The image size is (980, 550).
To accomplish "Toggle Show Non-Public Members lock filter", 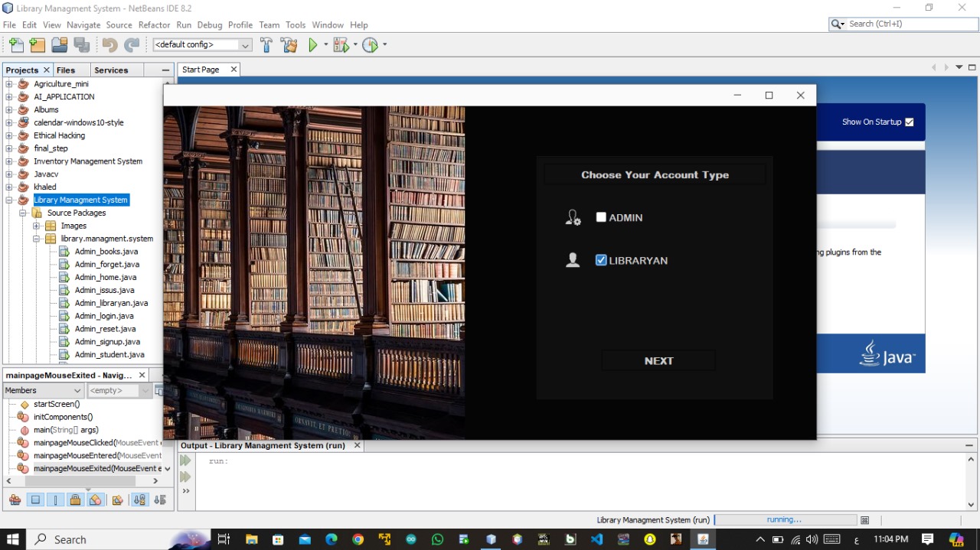I will (75, 500).
